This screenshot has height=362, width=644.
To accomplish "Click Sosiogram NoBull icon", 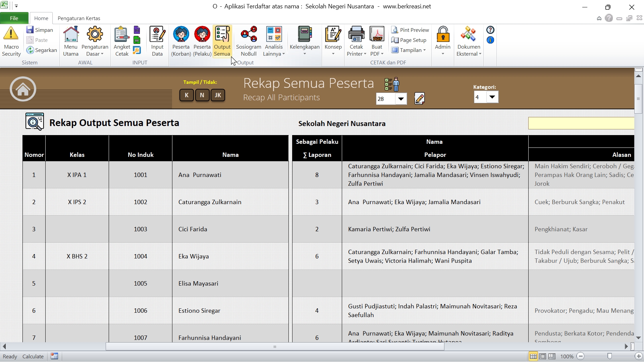I will [249, 35].
